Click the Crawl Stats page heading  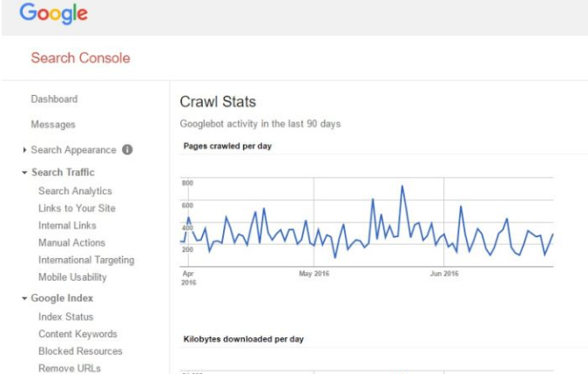coord(218,102)
